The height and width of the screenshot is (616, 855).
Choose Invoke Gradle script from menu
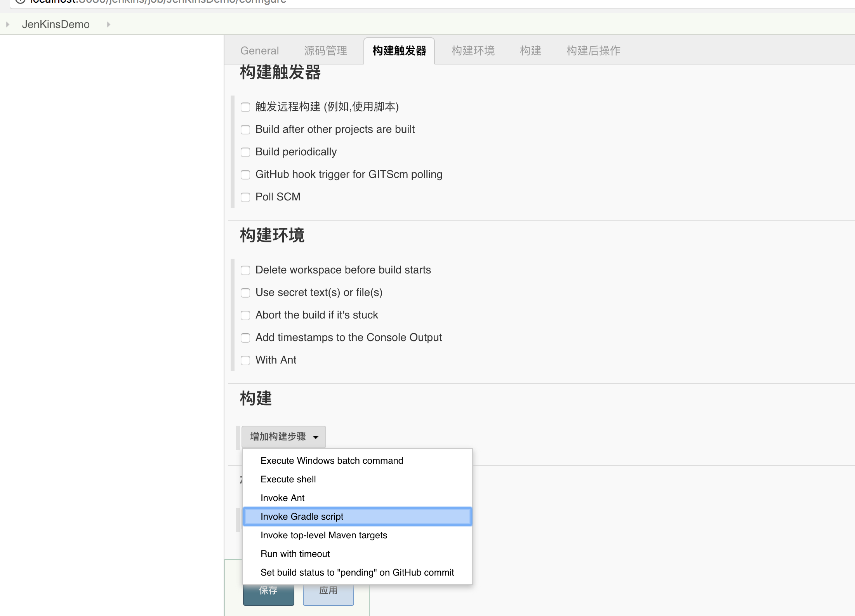pyautogui.click(x=302, y=517)
